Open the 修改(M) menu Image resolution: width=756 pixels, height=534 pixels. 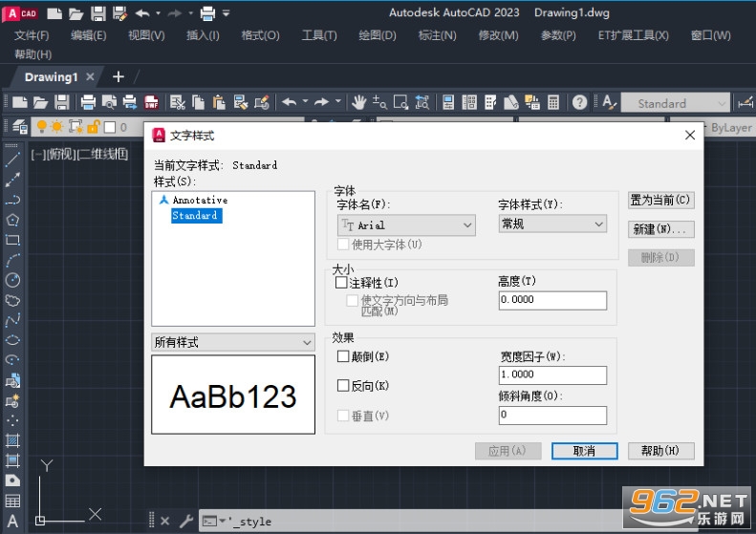pos(498,35)
